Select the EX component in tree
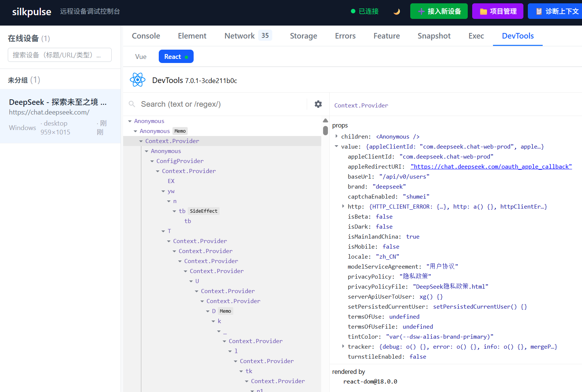582x392 pixels. click(x=171, y=181)
